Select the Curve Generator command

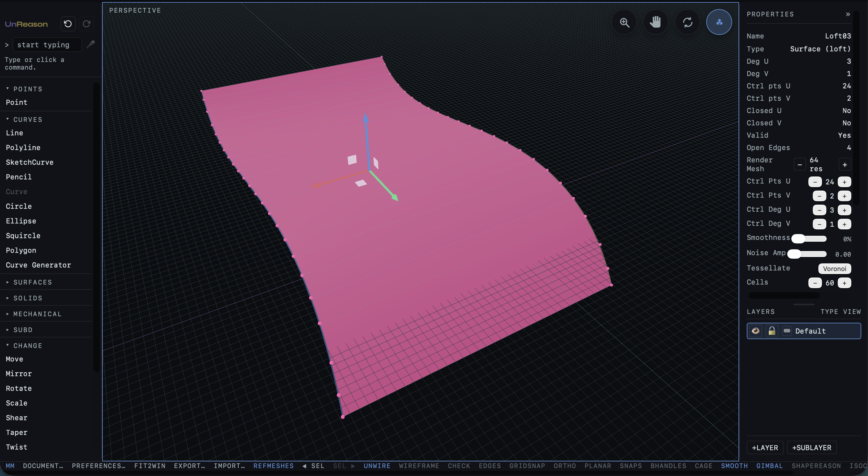tap(38, 265)
